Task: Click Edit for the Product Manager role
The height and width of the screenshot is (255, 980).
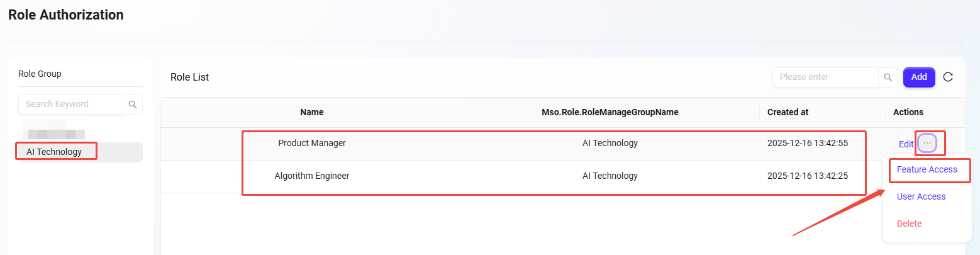Action: point(906,144)
